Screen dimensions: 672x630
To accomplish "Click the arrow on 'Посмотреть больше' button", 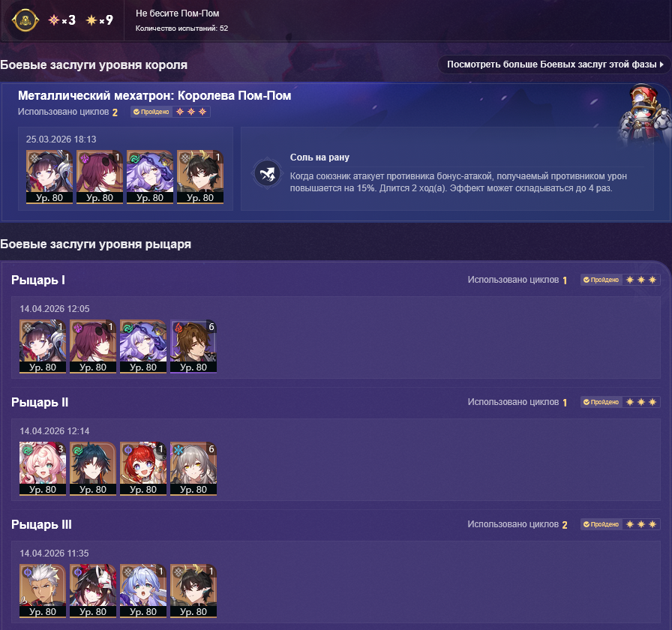I will (661, 64).
